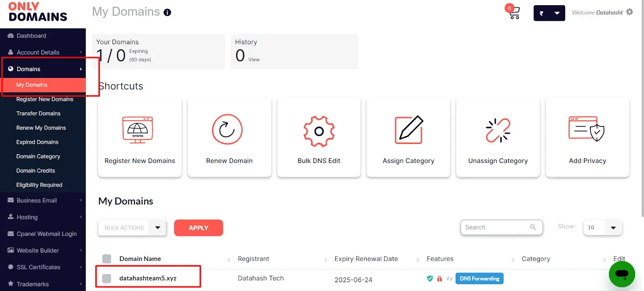Screen dimensions: 644x291
Task: Click the Datahash Tech registrant cell
Action: tap(261, 278)
